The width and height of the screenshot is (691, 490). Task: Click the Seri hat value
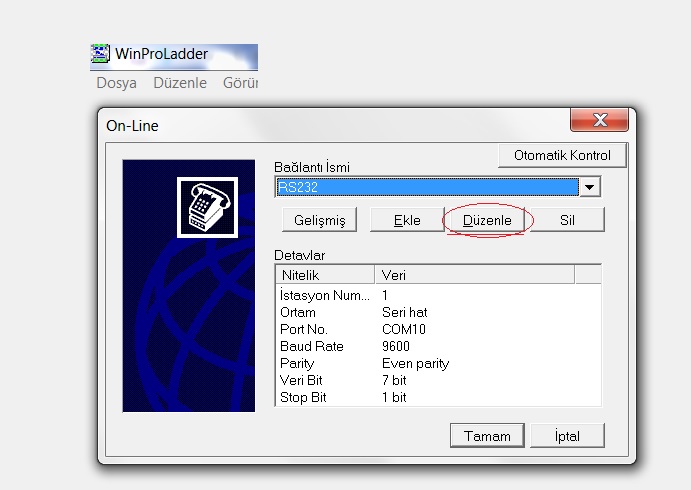pyautogui.click(x=405, y=312)
